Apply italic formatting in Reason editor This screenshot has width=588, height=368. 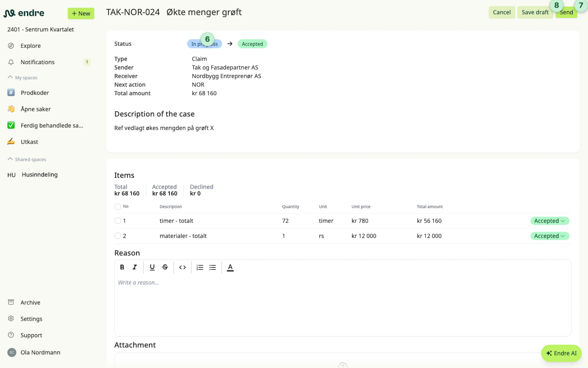pyautogui.click(x=135, y=267)
